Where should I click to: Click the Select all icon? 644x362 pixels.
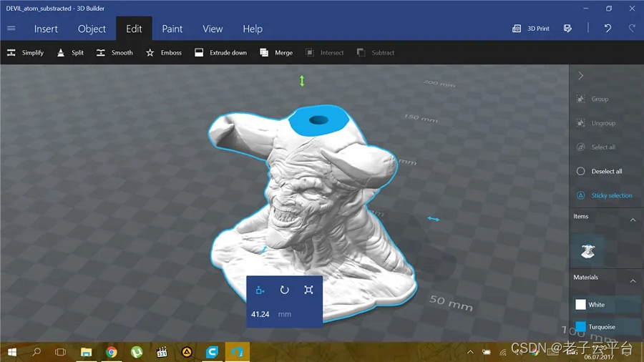pyautogui.click(x=581, y=147)
